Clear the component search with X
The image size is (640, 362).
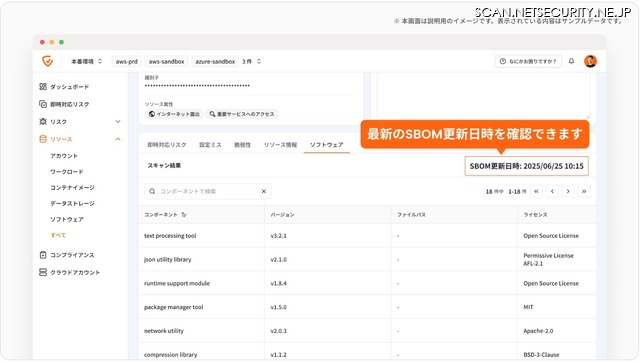[264, 191]
